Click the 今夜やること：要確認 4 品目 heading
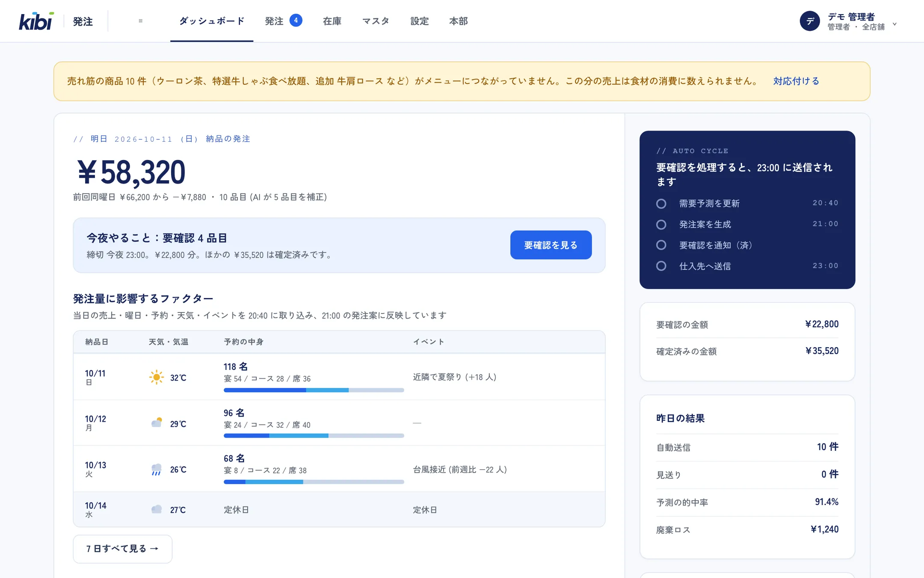The height and width of the screenshot is (578, 924). tap(157, 238)
